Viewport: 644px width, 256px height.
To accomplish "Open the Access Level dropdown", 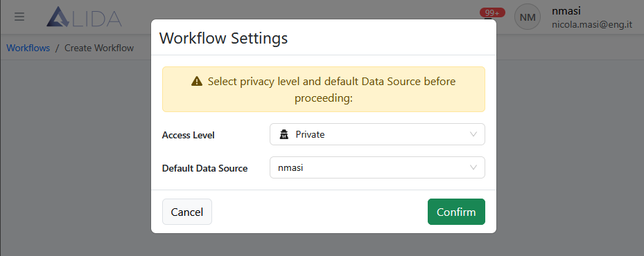I will pyautogui.click(x=377, y=134).
